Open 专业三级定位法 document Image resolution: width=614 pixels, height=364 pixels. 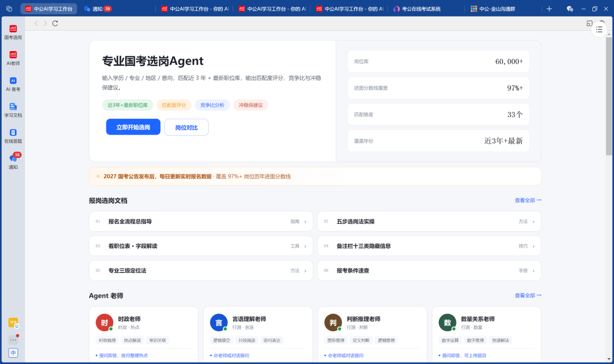pos(201,270)
